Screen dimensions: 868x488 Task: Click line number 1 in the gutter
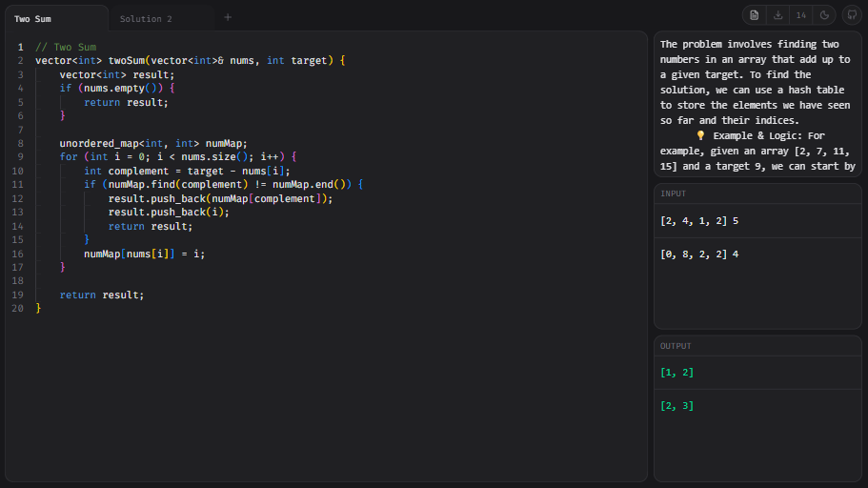pos(20,47)
